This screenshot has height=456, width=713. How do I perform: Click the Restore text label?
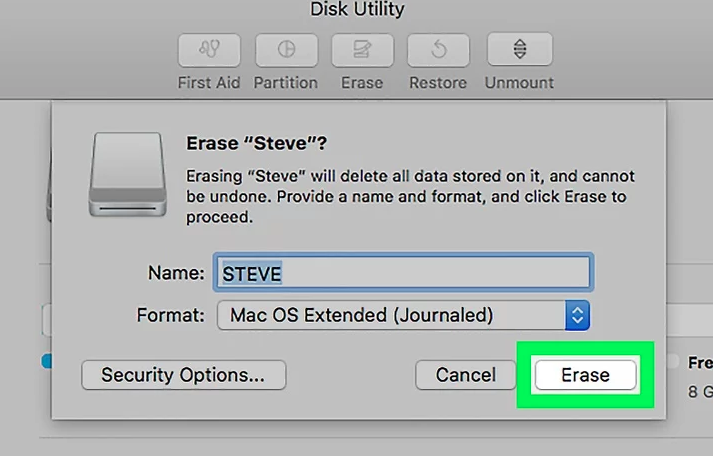click(438, 83)
